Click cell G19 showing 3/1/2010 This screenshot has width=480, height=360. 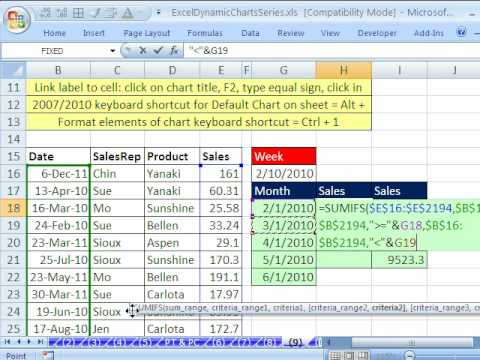[x=284, y=226]
